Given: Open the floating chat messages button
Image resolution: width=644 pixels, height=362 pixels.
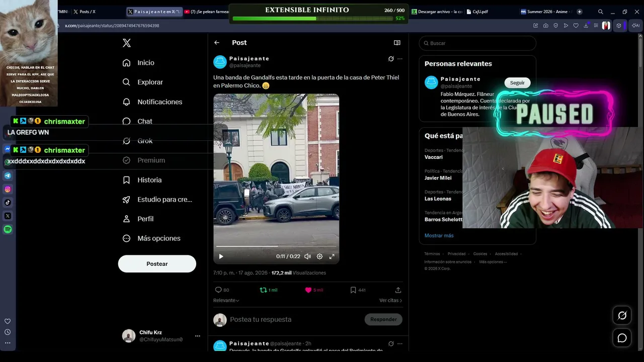Looking at the screenshot, I should [x=622, y=338].
